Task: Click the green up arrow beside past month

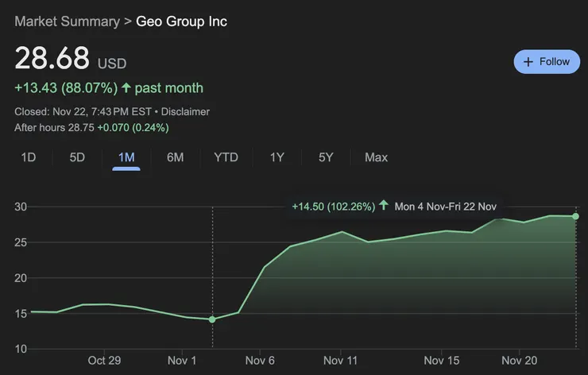Action: pyautogui.click(x=126, y=87)
